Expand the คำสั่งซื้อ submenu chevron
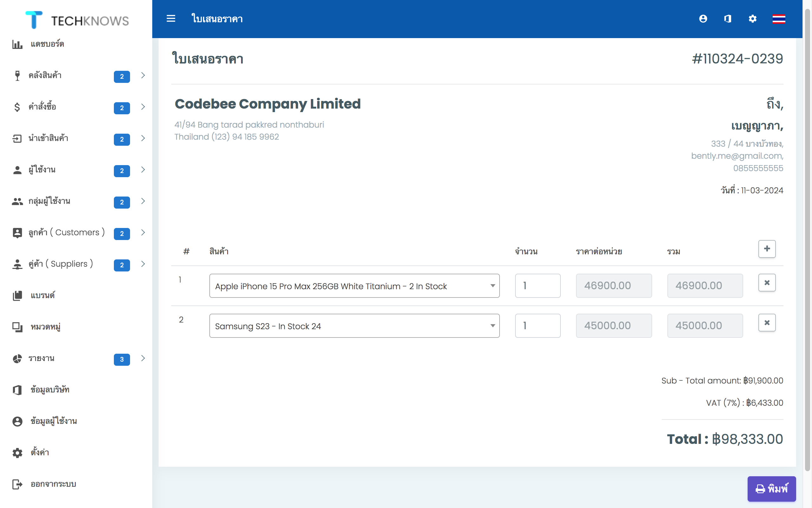The height and width of the screenshot is (508, 812). pos(143,107)
